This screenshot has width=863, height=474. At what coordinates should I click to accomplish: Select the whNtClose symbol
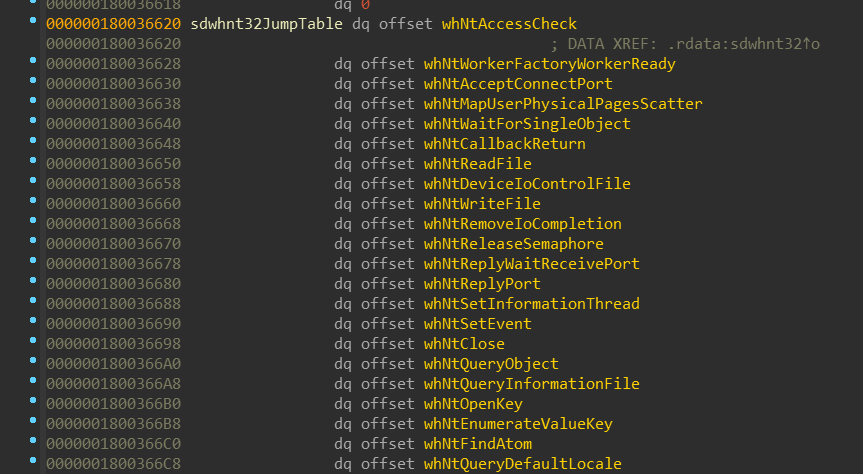pyautogui.click(x=464, y=344)
